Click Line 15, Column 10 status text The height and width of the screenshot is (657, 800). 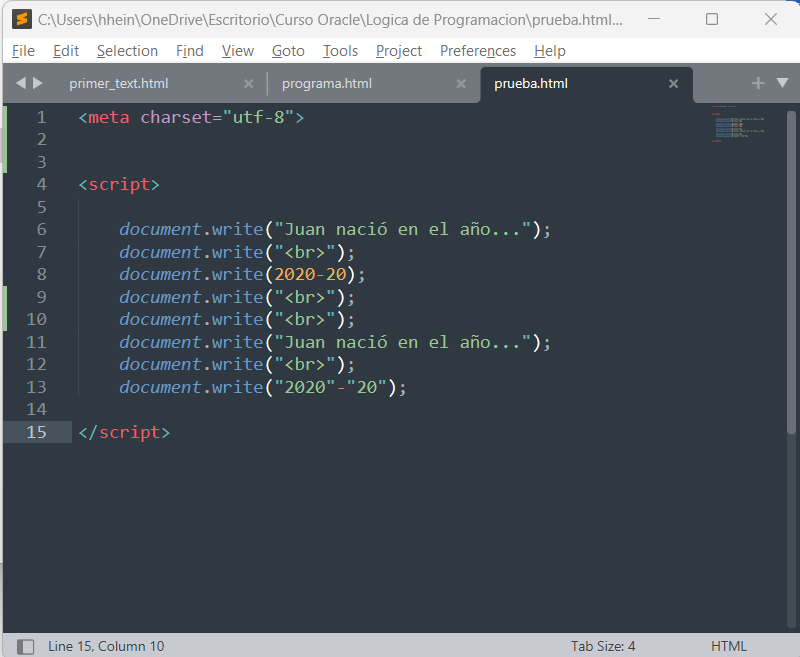click(x=106, y=646)
